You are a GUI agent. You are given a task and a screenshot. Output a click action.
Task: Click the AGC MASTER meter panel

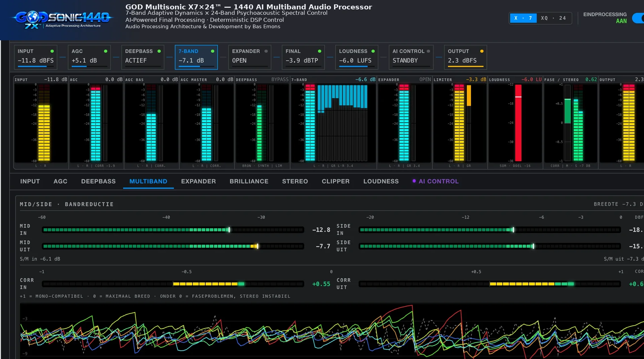click(207, 123)
